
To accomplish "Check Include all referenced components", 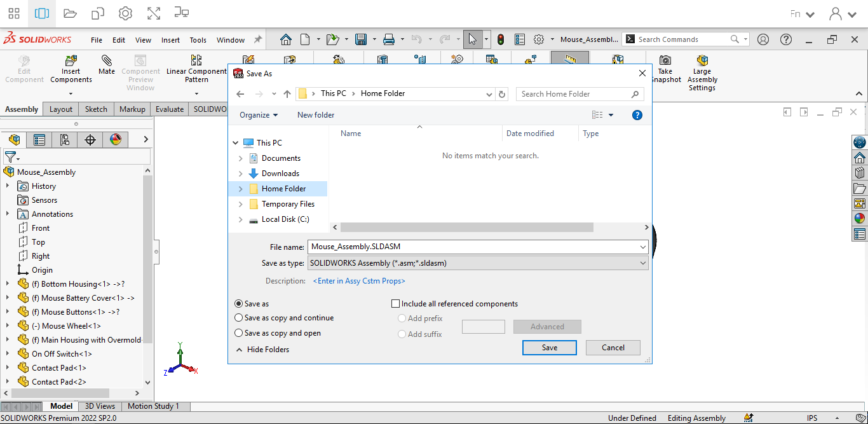I will coord(395,303).
